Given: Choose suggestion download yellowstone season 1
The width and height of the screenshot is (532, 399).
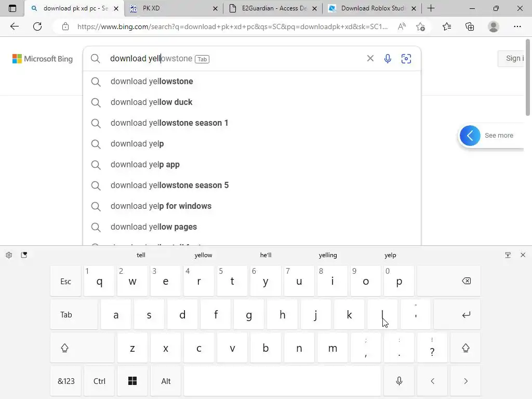Looking at the screenshot, I should [x=252, y=123].
